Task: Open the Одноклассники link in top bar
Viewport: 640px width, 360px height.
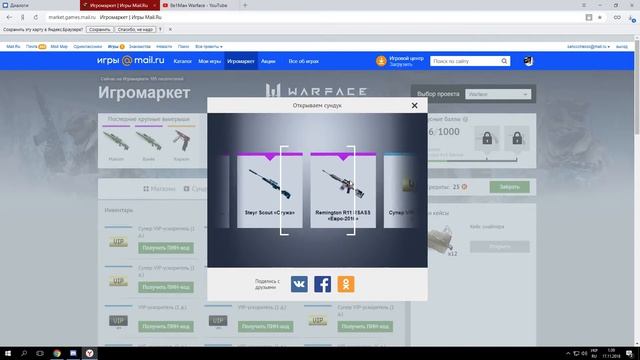Action: click(88, 47)
